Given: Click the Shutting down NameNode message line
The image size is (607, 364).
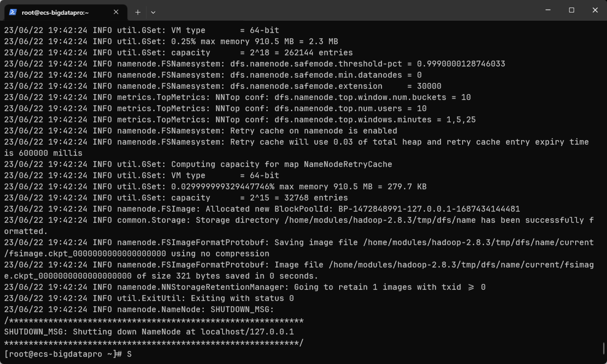Looking at the screenshot, I should (x=149, y=332).
